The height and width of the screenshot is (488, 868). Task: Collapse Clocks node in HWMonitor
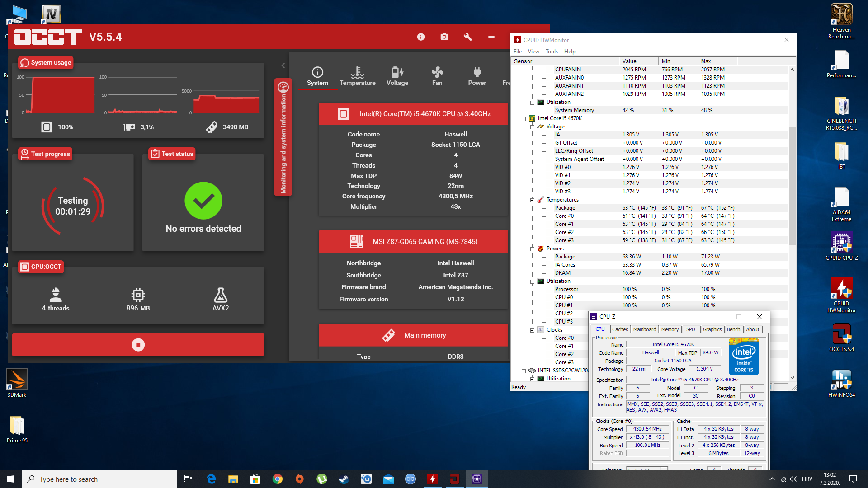[533, 330]
